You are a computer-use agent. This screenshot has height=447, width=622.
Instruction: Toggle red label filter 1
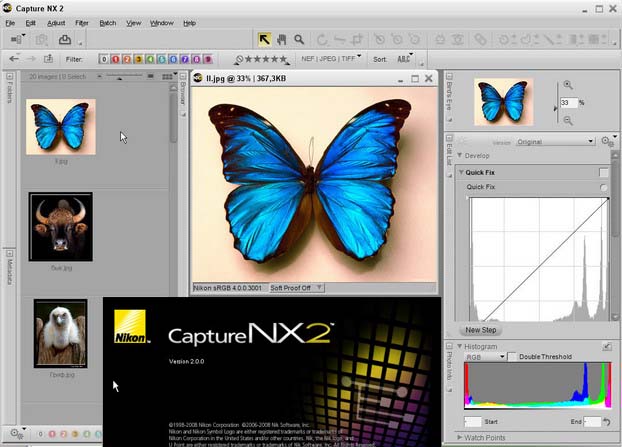[115, 59]
